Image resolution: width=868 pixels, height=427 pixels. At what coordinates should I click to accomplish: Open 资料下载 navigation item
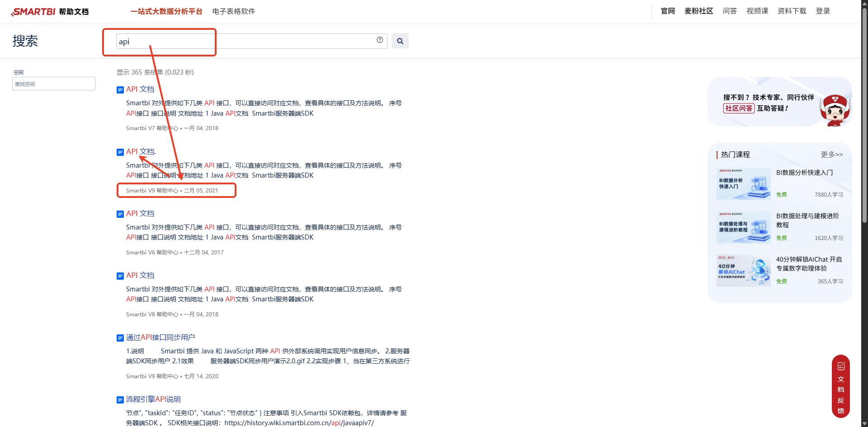tap(792, 11)
